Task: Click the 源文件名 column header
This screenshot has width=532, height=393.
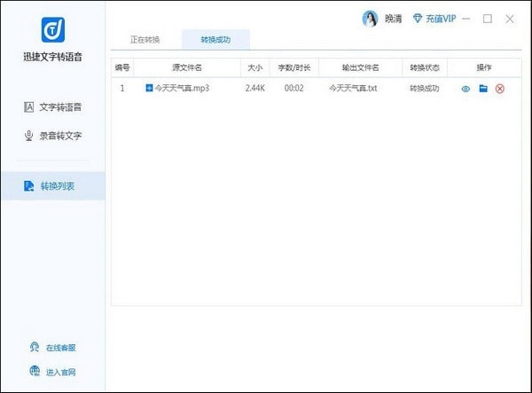Action: click(186, 67)
